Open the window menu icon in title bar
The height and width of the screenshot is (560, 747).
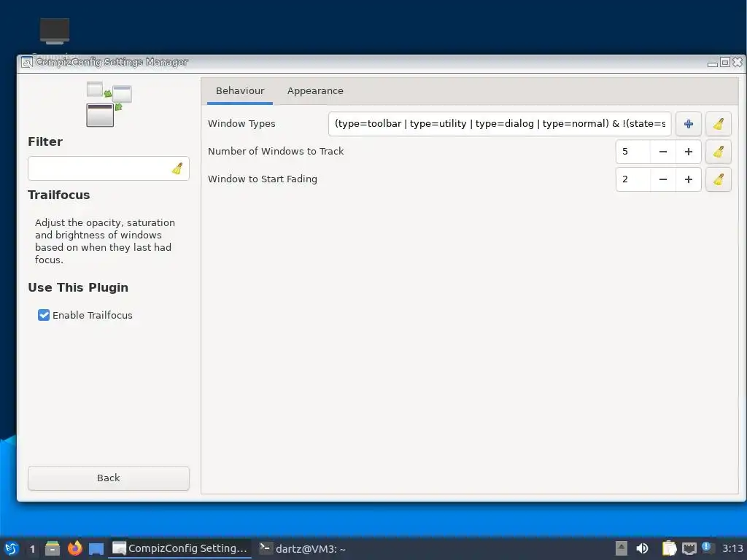coord(27,63)
